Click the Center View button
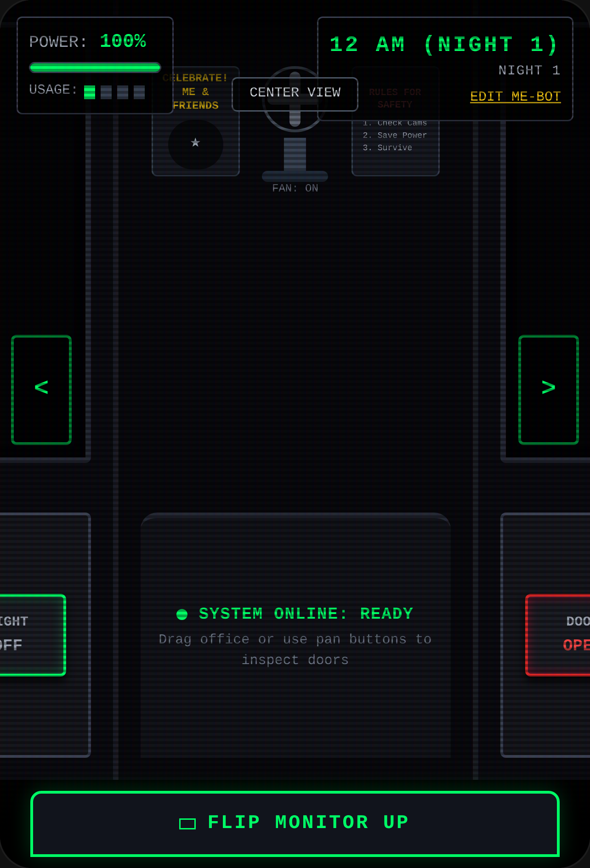 295,94
